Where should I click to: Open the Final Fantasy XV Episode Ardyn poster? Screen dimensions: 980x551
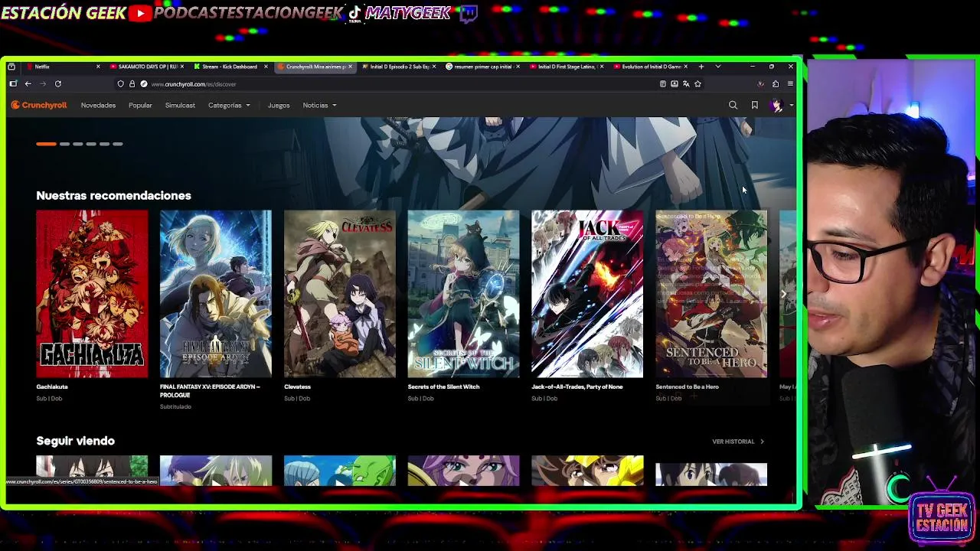pyautogui.click(x=216, y=294)
